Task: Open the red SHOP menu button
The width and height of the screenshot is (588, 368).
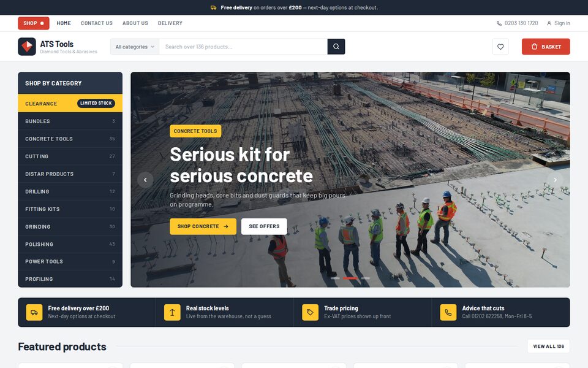Action: click(34, 23)
